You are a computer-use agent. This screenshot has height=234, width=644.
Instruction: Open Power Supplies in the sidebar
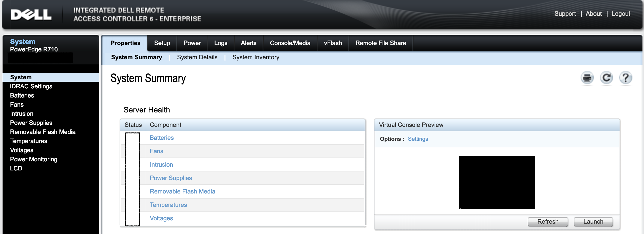coord(31,123)
